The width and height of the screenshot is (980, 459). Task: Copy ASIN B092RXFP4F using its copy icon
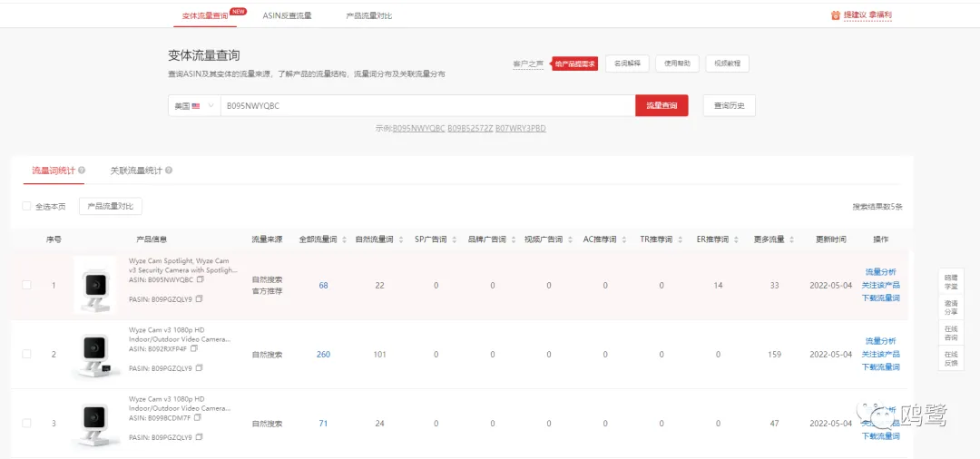pos(194,348)
